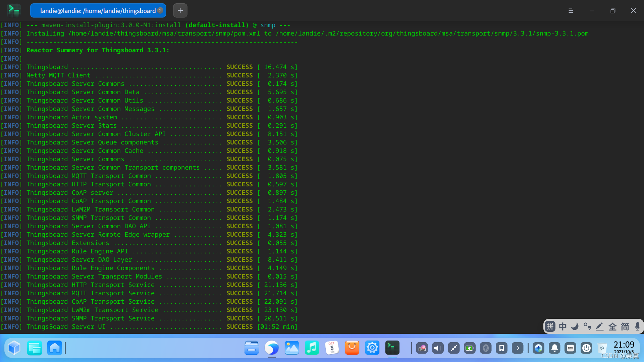Click the '16.474 s' duration value
Image resolution: width=644 pixels, height=362 pixels.
pyautogui.click(x=279, y=67)
